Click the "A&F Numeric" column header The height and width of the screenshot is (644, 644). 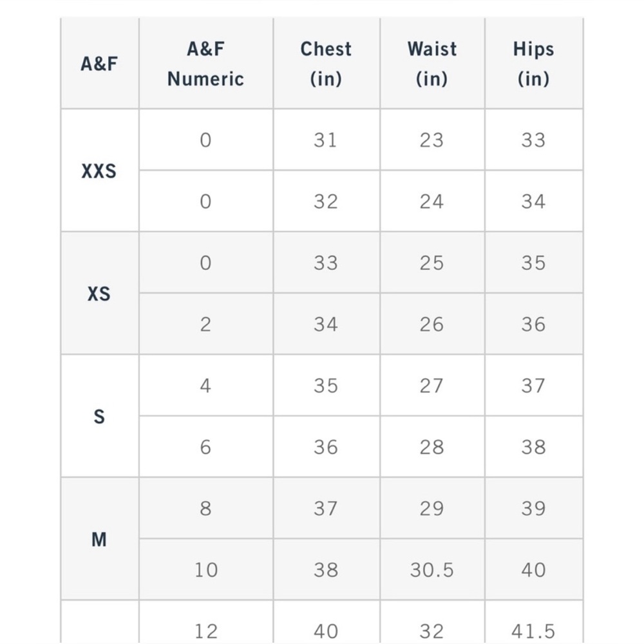click(205, 64)
